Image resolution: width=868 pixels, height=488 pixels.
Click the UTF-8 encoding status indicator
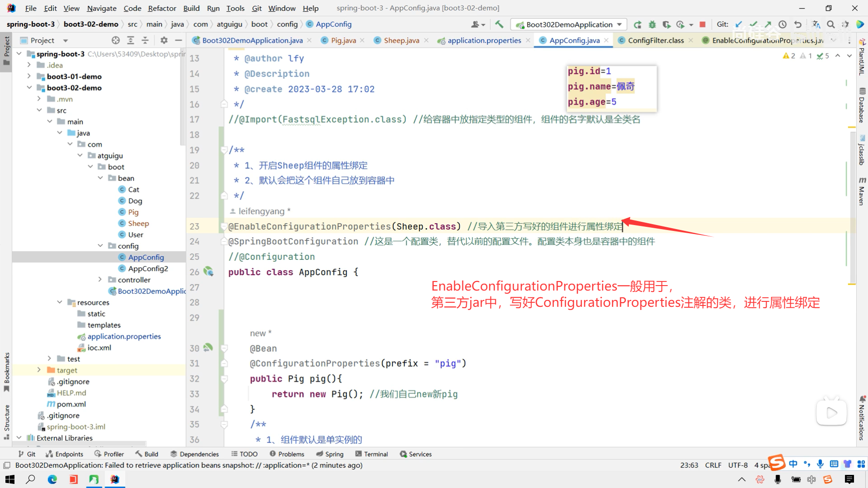point(738,465)
